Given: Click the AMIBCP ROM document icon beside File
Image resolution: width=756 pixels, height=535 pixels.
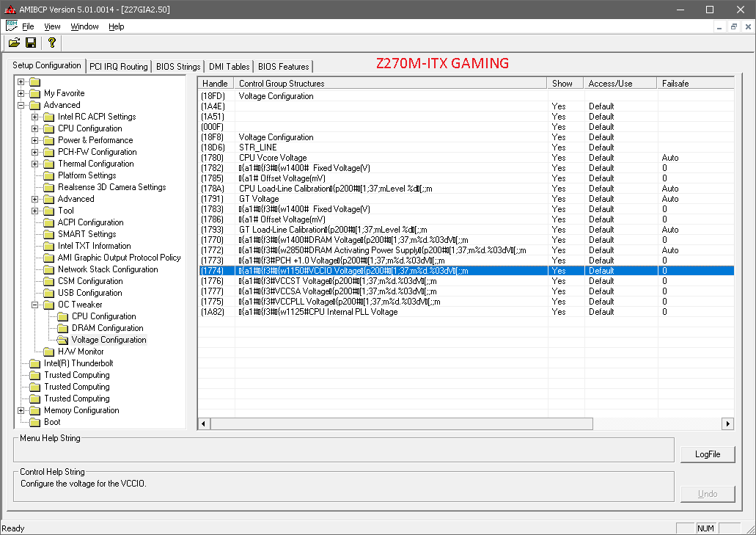Looking at the screenshot, I should click(12, 26).
